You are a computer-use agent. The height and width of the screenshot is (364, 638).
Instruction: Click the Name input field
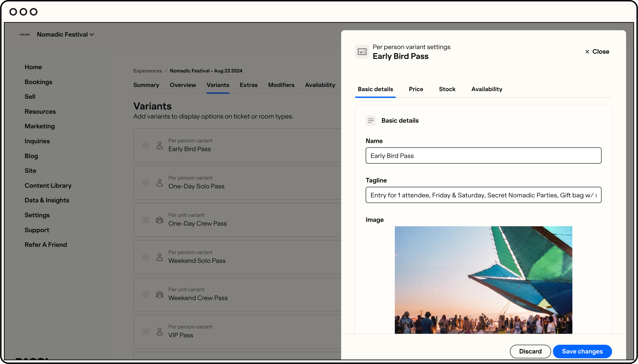pos(483,155)
